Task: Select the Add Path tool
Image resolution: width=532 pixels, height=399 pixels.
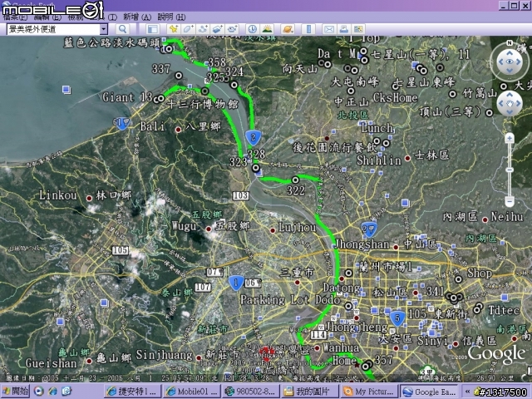Action: point(203,29)
